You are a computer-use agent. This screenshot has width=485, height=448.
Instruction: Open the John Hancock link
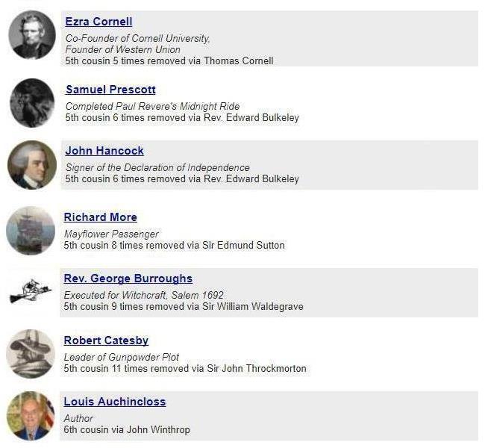tap(104, 151)
